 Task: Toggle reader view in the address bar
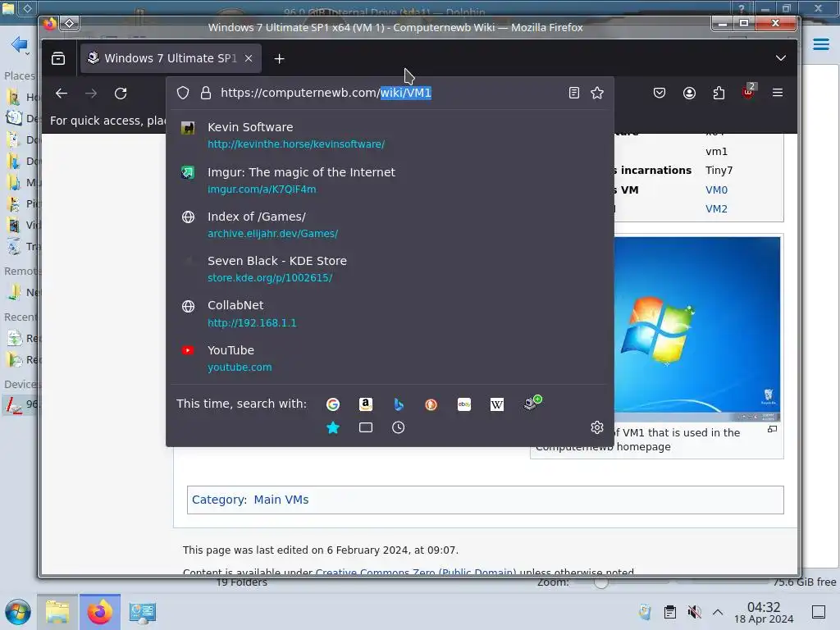coord(573,93)
